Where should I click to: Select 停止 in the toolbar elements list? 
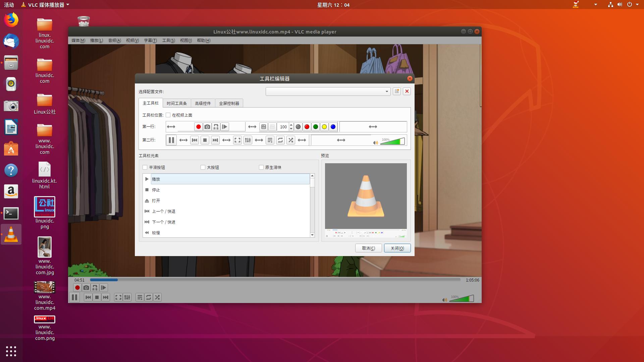(x=156, y=190)
